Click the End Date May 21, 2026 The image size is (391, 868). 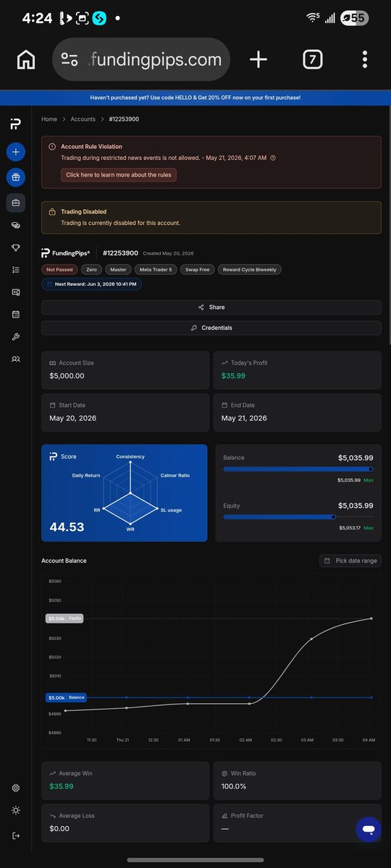click(x=244, y=418)
